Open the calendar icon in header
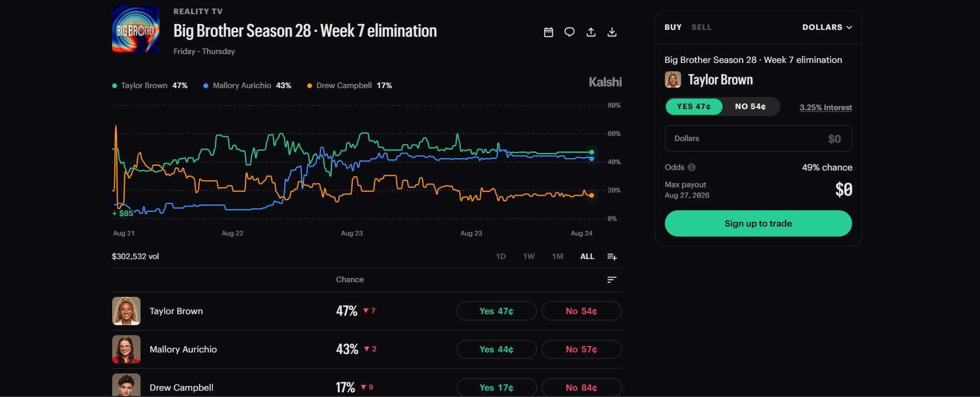The width and height of the screenshot is (980, 397). click(548, 33)
